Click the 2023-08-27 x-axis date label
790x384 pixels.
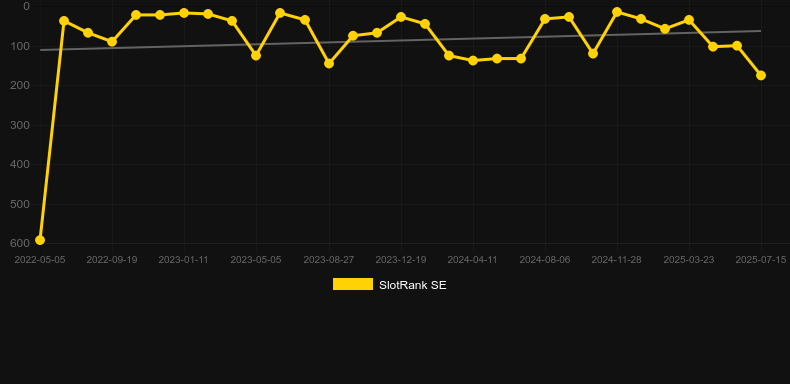coord(329,260)
